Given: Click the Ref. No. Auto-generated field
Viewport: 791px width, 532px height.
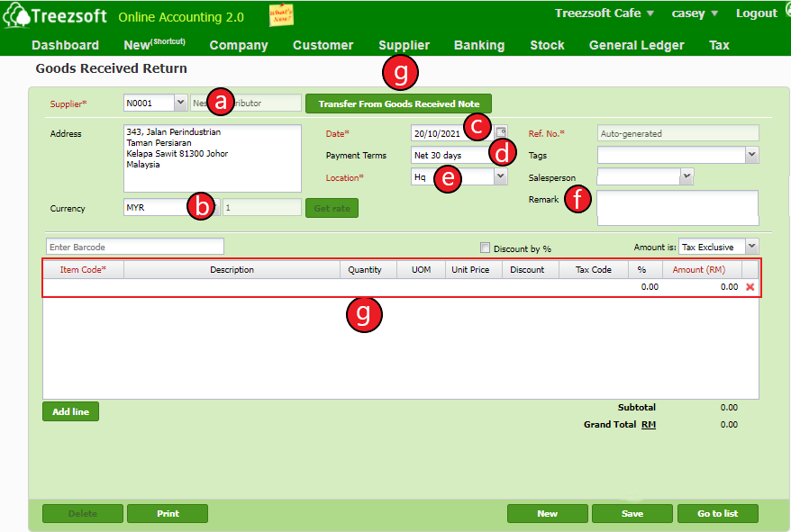Looking at the screenshot, I should 677,133.
